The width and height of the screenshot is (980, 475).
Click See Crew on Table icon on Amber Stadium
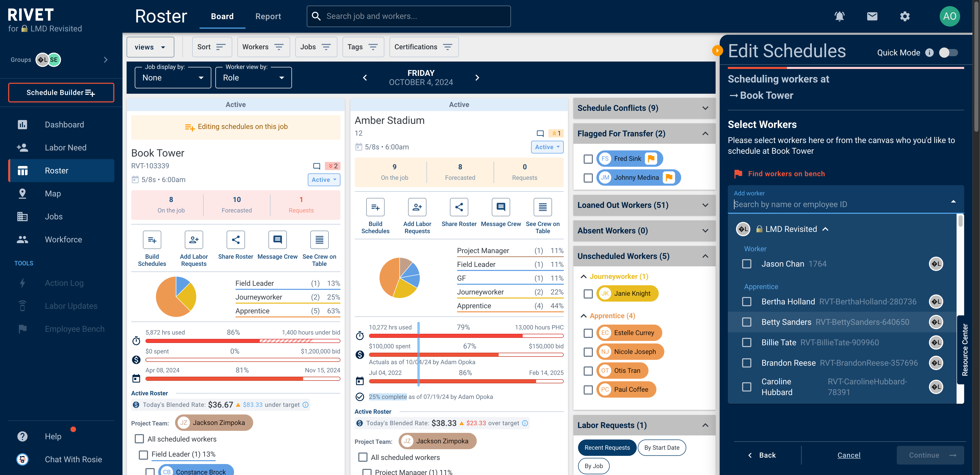543,207
